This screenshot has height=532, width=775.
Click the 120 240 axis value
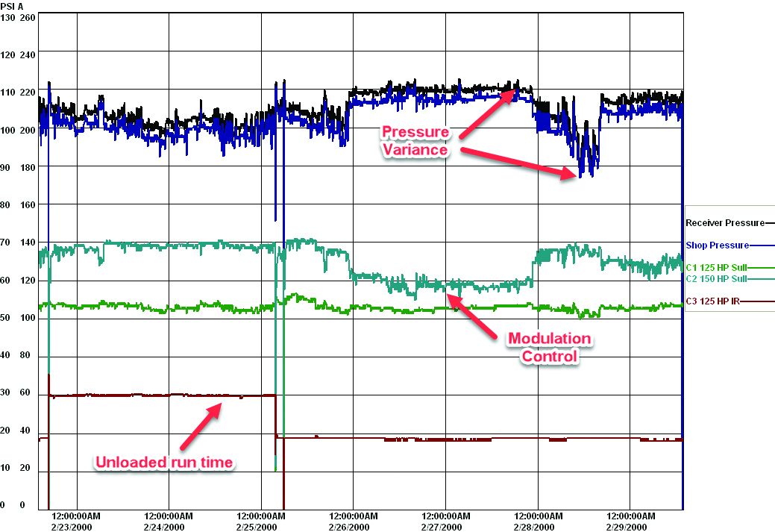click(x=18, y=55)
